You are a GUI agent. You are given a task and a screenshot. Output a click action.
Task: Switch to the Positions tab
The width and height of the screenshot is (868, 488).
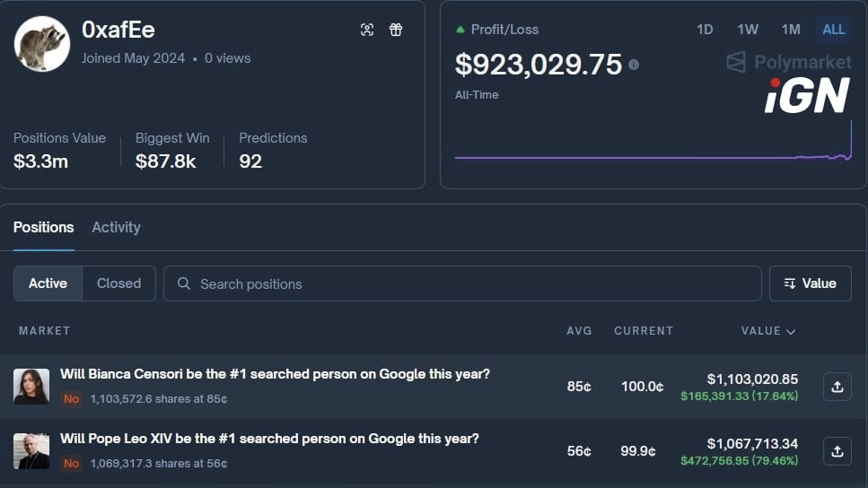[44, 227]
